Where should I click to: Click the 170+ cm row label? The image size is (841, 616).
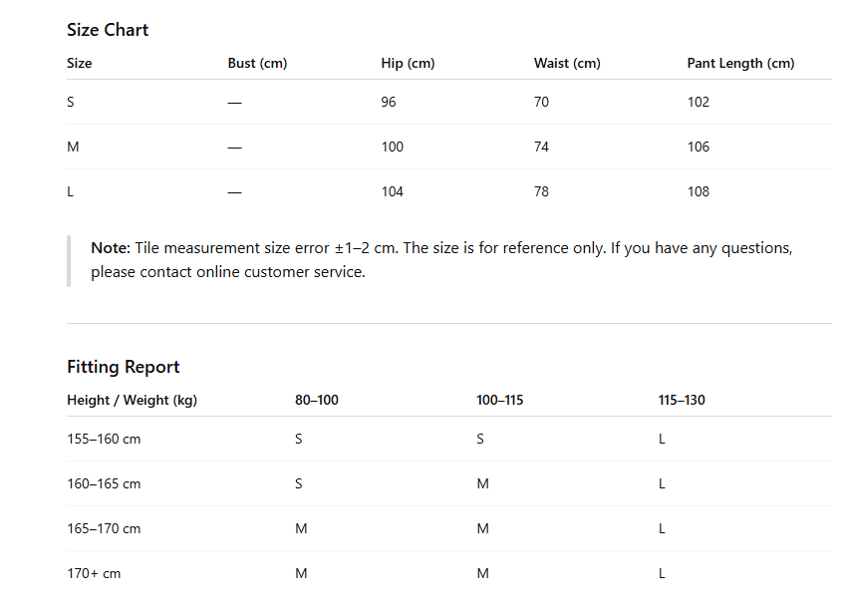coord(94,573)
